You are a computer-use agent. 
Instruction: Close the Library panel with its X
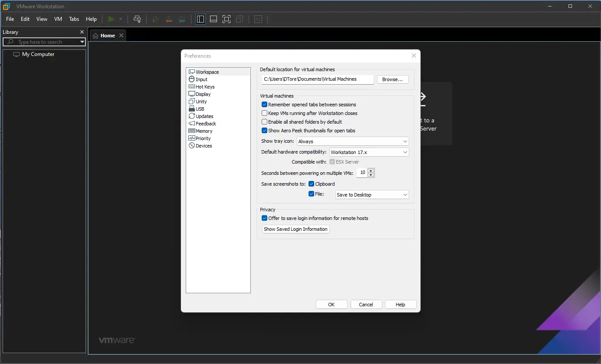(82, 32)
